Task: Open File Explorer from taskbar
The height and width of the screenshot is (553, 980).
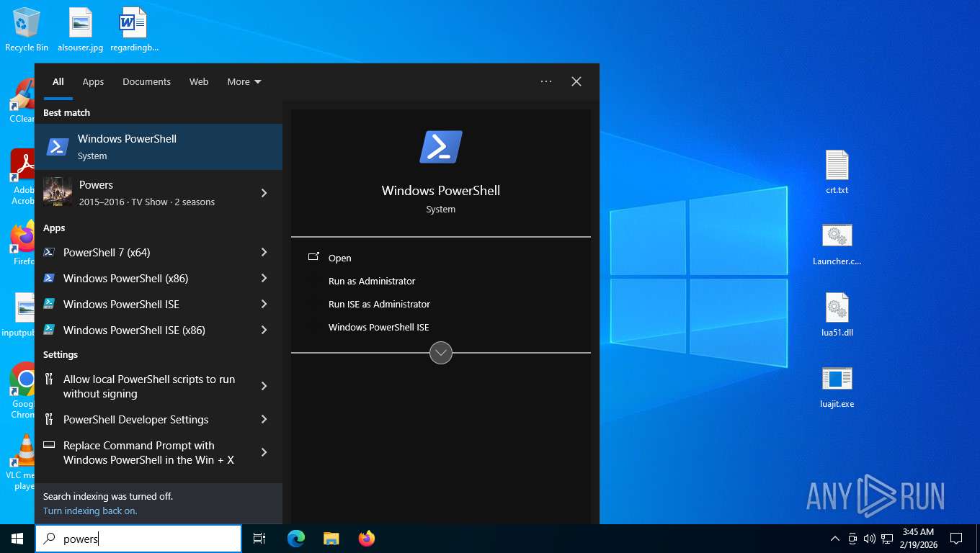Action: point(331,539)
